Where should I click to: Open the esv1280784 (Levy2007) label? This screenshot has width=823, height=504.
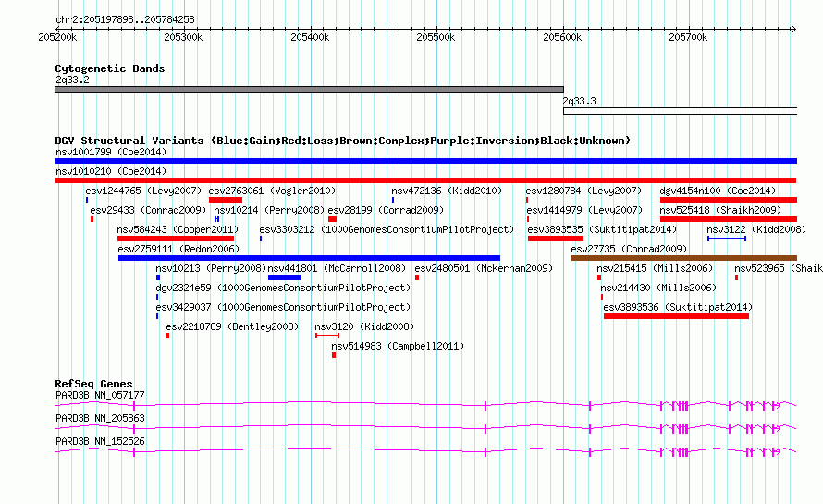tap(583, 191)
